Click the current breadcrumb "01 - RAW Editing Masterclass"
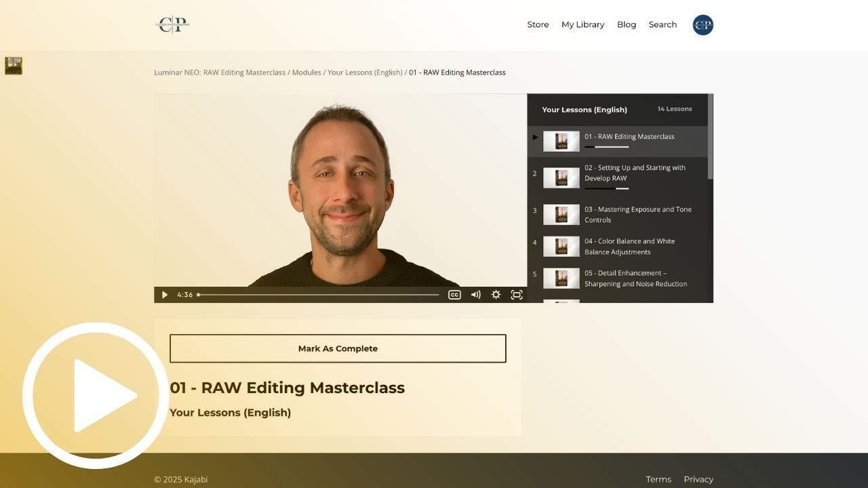Screen dimensions: 868x488 coord(457,73)
